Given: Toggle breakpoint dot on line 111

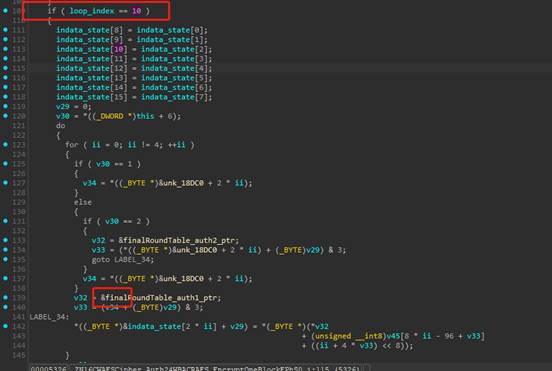Looking at the screenshot, I should [6, 30].
